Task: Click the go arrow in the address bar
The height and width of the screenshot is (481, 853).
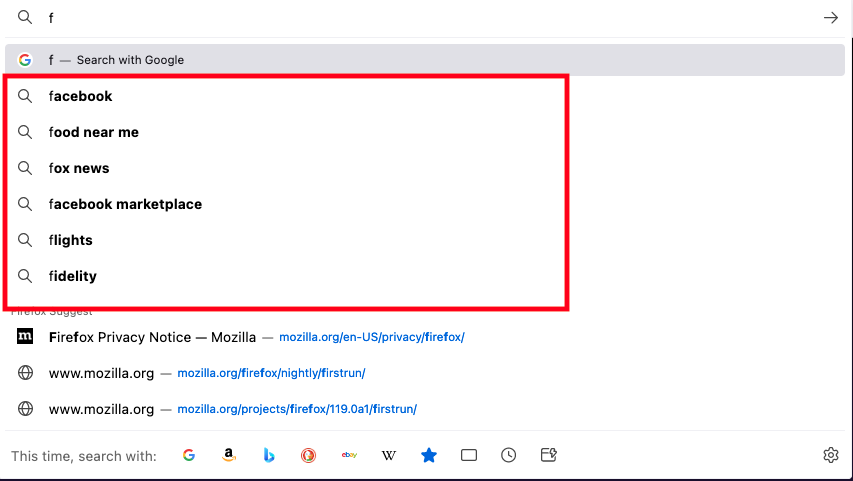Action: [830, 18]
